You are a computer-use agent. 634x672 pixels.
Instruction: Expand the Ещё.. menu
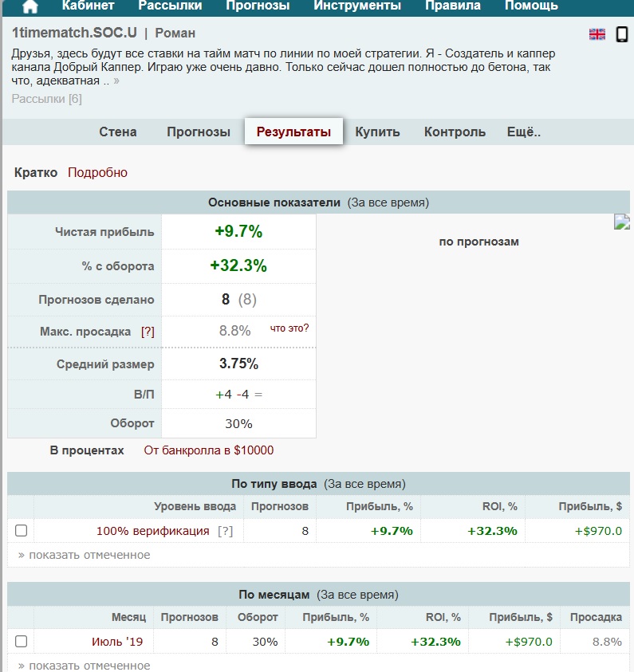(524, 132)
